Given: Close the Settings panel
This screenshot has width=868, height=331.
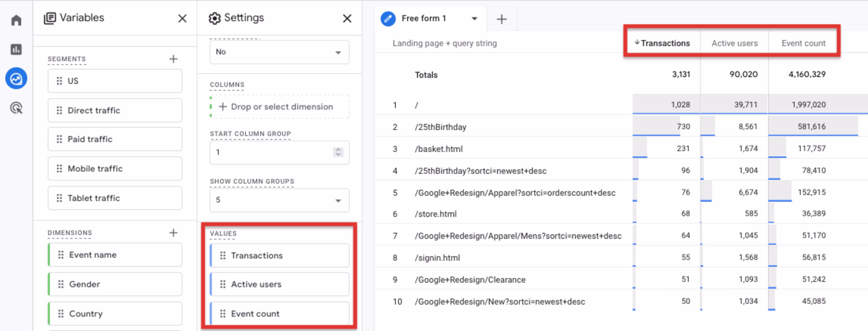Looking at the screenshot, I should coord(347,19).
